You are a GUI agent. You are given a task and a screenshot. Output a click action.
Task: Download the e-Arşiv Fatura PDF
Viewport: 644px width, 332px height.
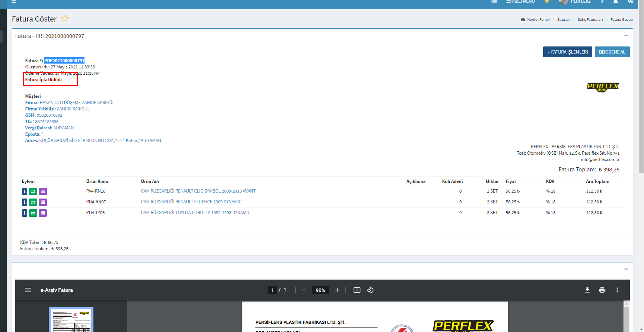(x=587, y=290)
